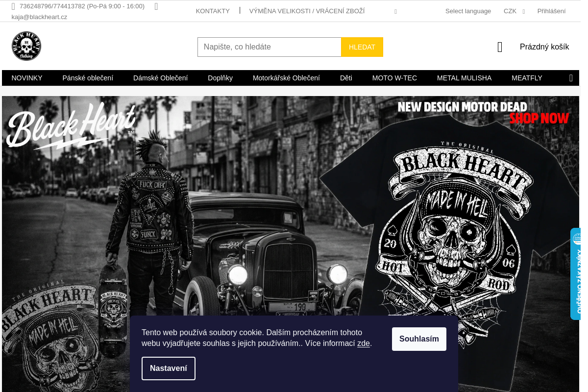Open the Děti category
The width and height of the screenshot is (588, 392).
pyautogui.click(x=346, y=78)
